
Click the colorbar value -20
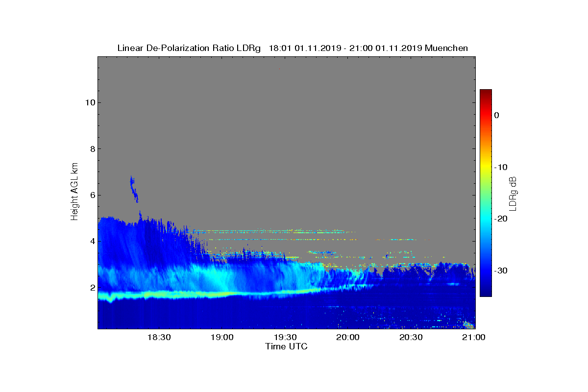point(500,219)
